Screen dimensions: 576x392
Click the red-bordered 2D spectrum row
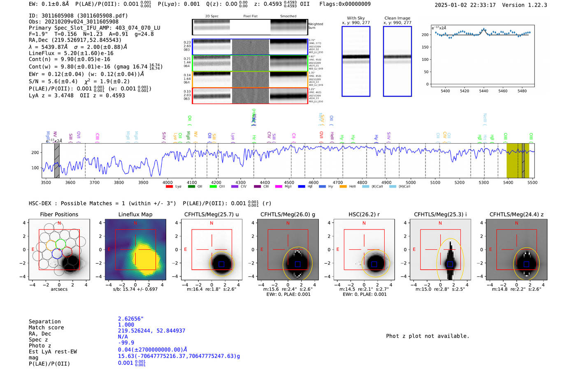[x=250, y=96]
